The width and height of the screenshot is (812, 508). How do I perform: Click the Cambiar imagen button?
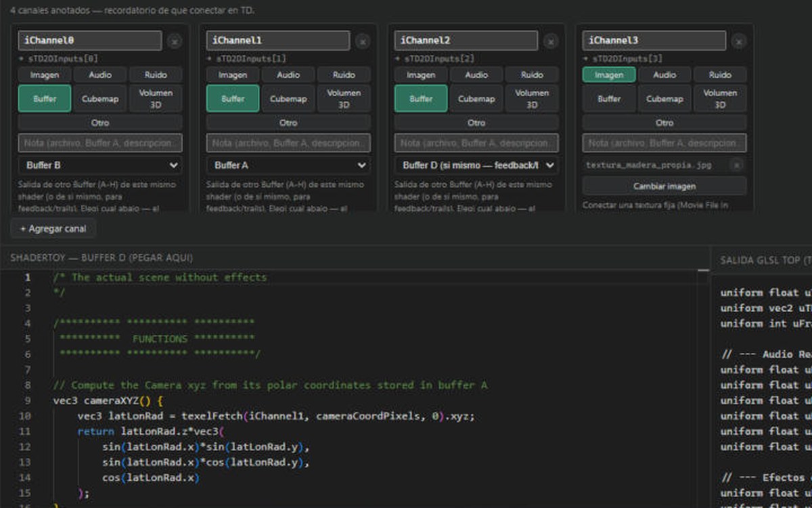(664, 186)
